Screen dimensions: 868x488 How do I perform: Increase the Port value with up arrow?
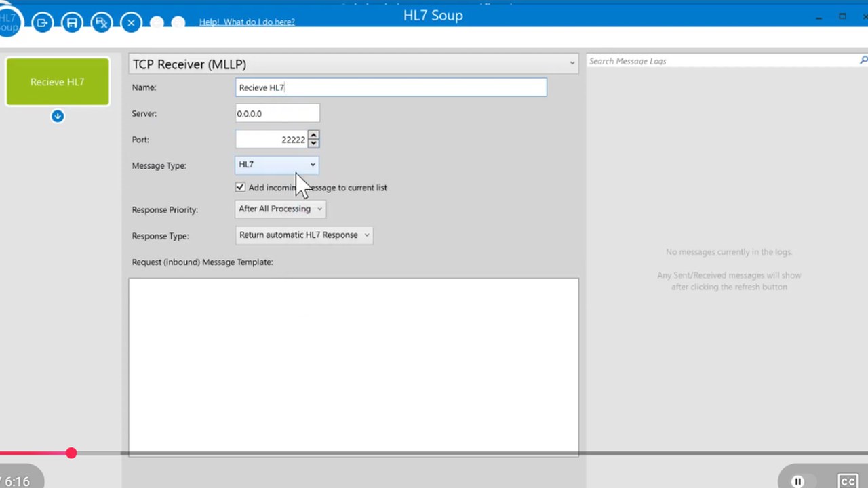pyautogui.click(x=313, y=135)
